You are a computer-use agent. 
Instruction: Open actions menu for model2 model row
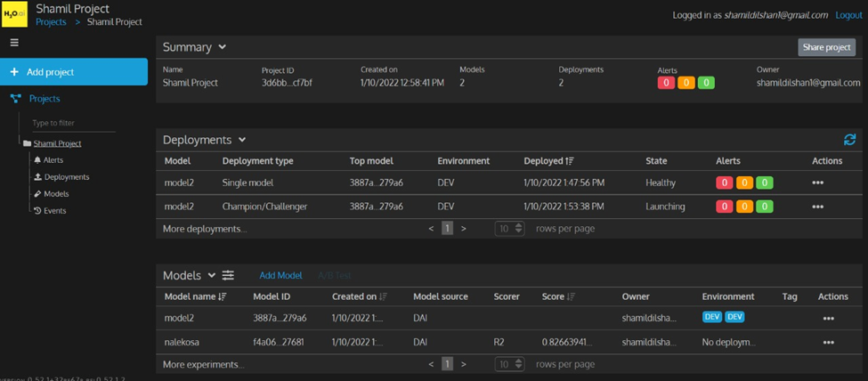[828, 318]
